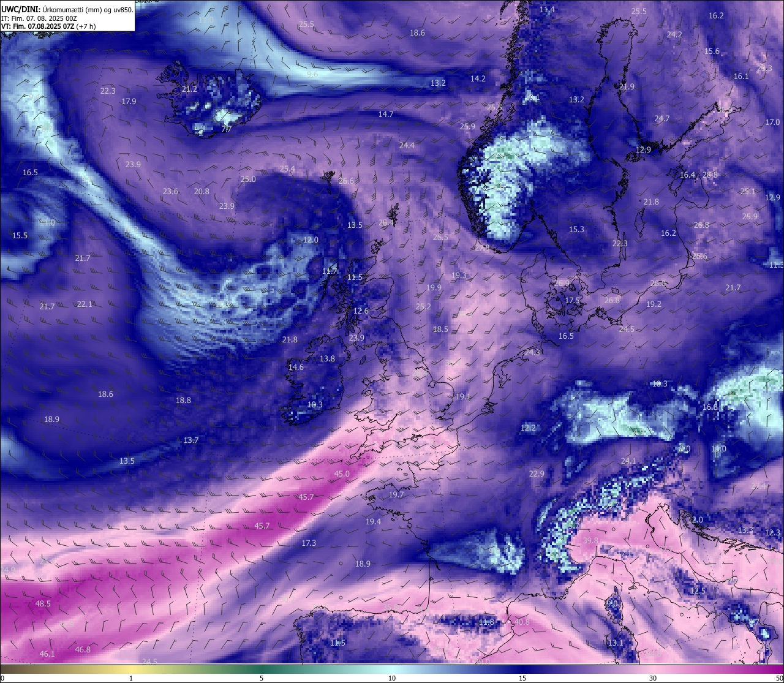Click the 39.8 map value
784x683 pixels.
(590, 541)
